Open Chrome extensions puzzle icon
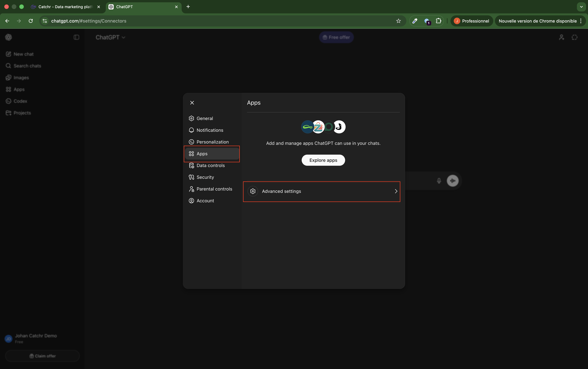The width and height of the screenshot is (588, 369). 438,21
